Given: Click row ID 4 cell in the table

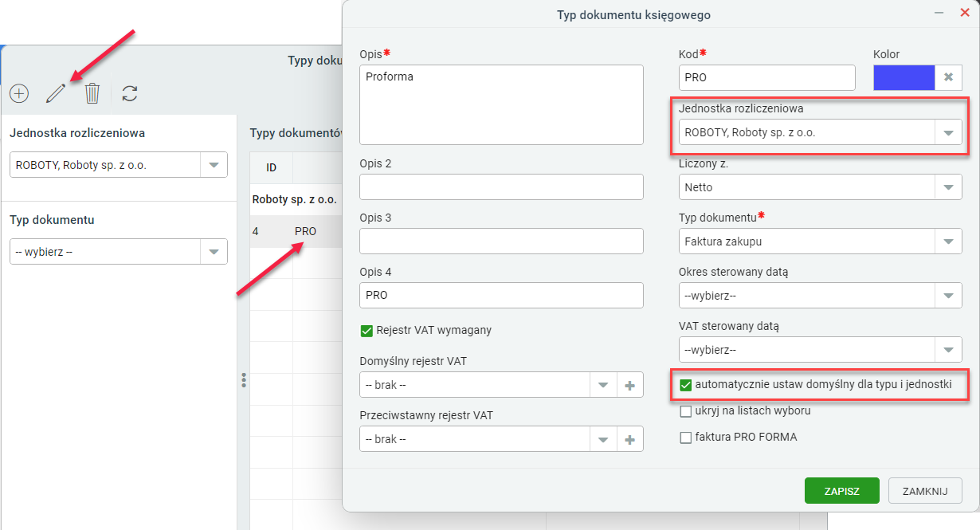Looking at the screenshot, I should point(271,231).
